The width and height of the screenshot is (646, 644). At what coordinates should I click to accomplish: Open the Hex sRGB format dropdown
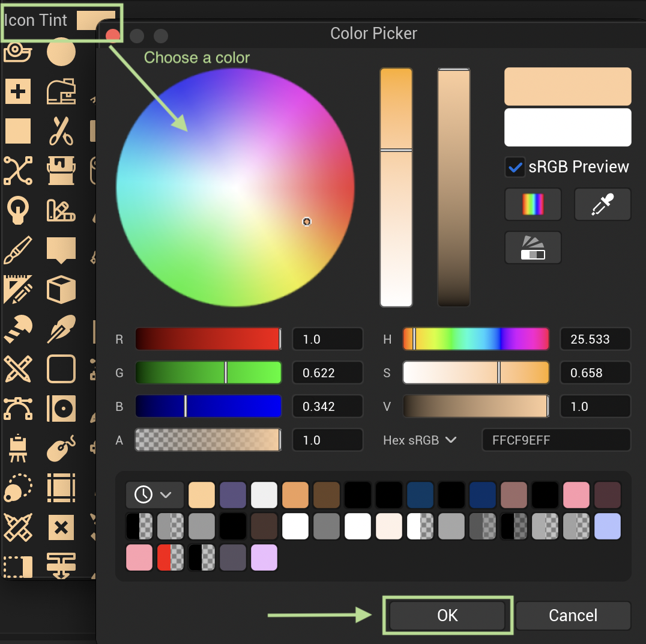pos(419,440)
